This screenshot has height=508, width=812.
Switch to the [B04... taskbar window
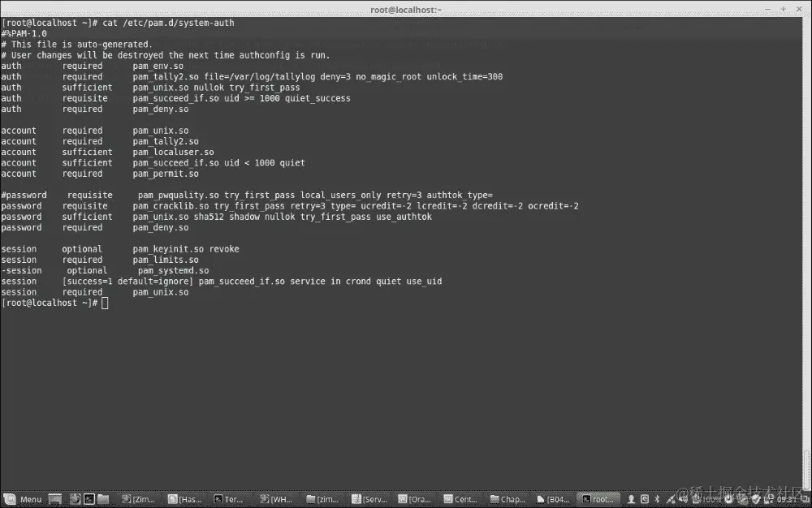(553, 499)
